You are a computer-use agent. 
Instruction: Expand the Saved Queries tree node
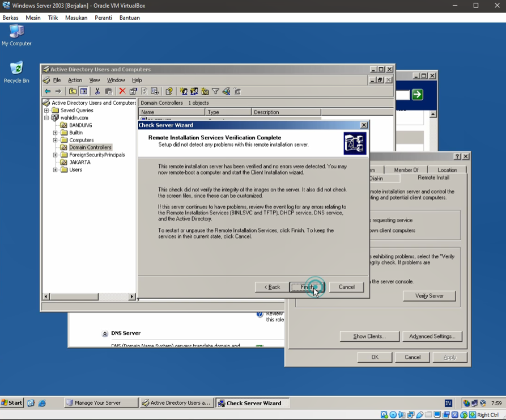click(x=46, y=111)
